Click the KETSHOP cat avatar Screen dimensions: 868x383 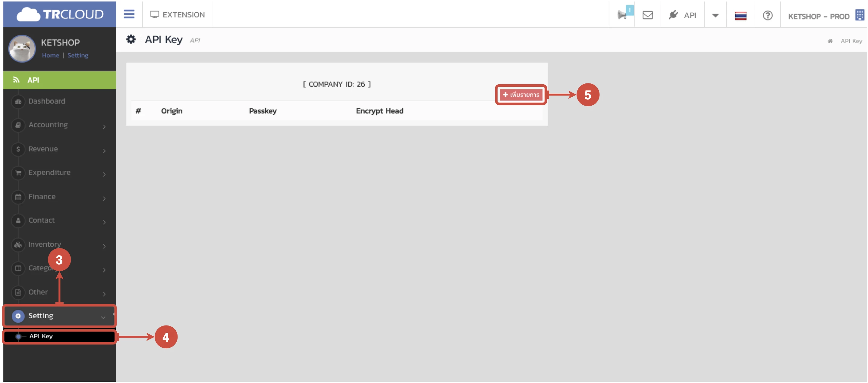[x=22, y=48]
